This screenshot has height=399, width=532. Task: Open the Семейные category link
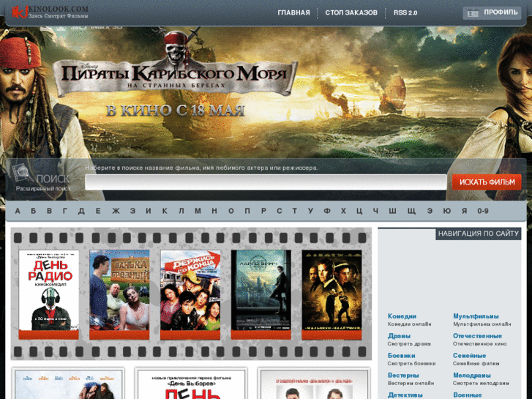[x=470, y=356]
